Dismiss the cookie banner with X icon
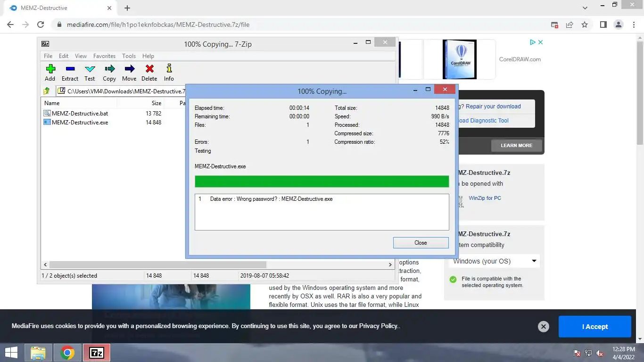The width and height of the screenshot is (644, 362). [x=544, y=327]
